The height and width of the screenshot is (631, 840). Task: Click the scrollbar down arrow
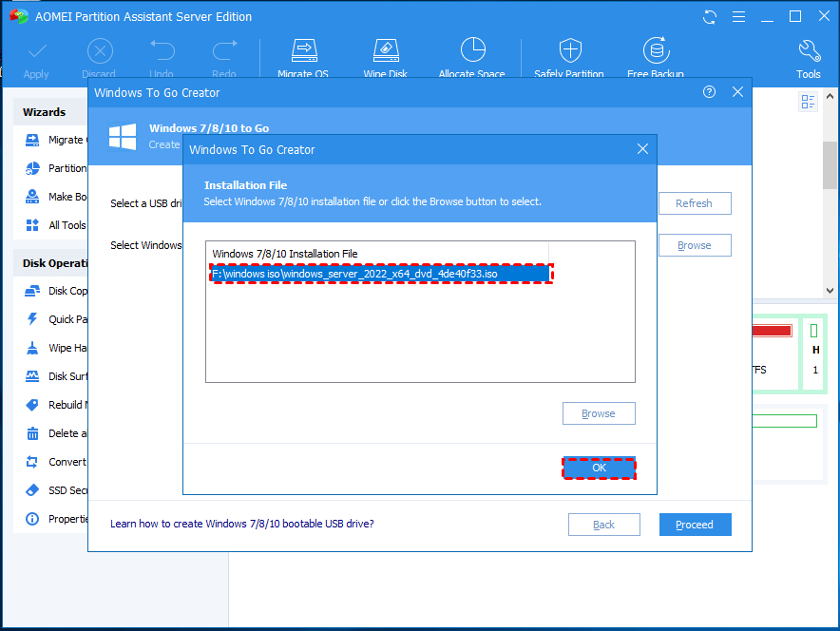pos(830,291)
